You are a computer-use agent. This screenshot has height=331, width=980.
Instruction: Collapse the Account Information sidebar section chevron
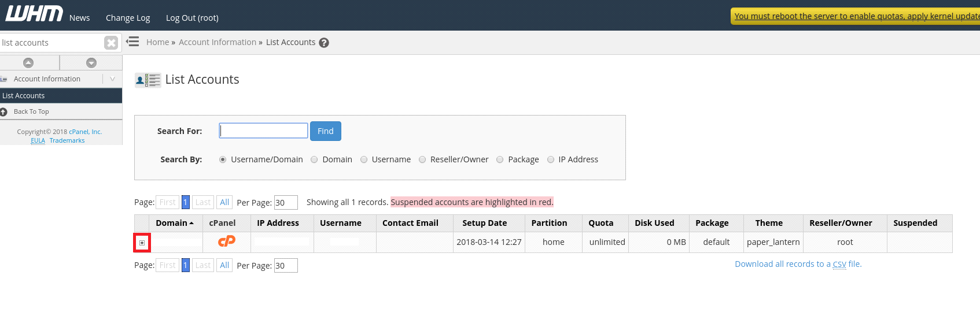[x=112, y=79]
